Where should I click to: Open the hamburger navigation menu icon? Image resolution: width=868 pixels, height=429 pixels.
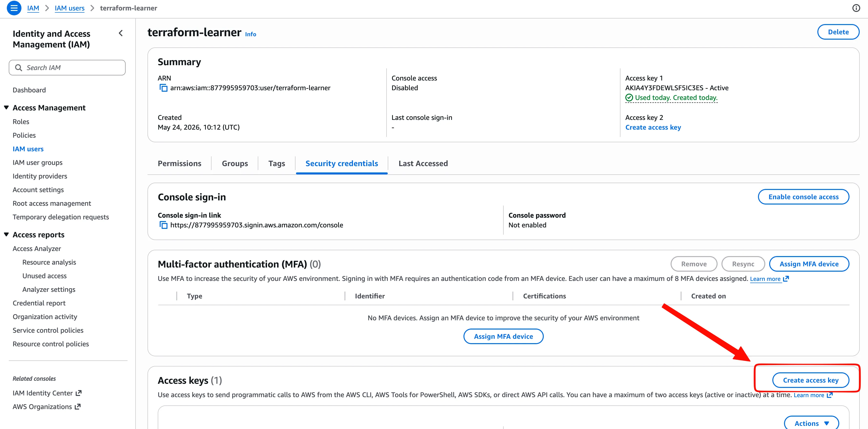14,8
